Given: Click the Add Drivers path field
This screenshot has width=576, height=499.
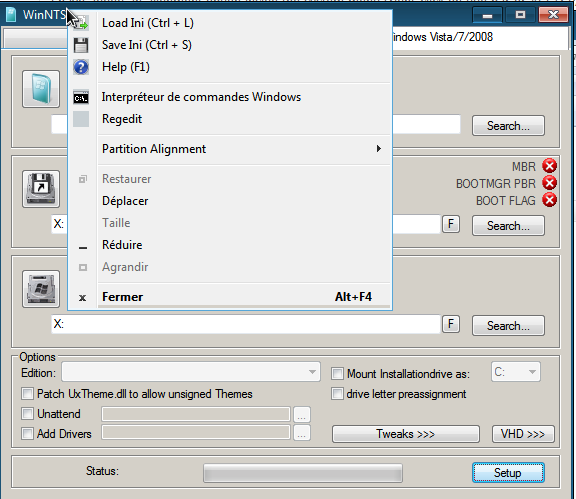Looking at the screenshot, I should 196,432.
